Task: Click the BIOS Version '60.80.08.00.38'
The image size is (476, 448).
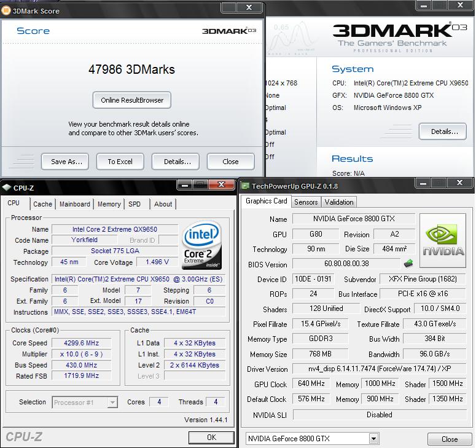Action: coord(346,264)
